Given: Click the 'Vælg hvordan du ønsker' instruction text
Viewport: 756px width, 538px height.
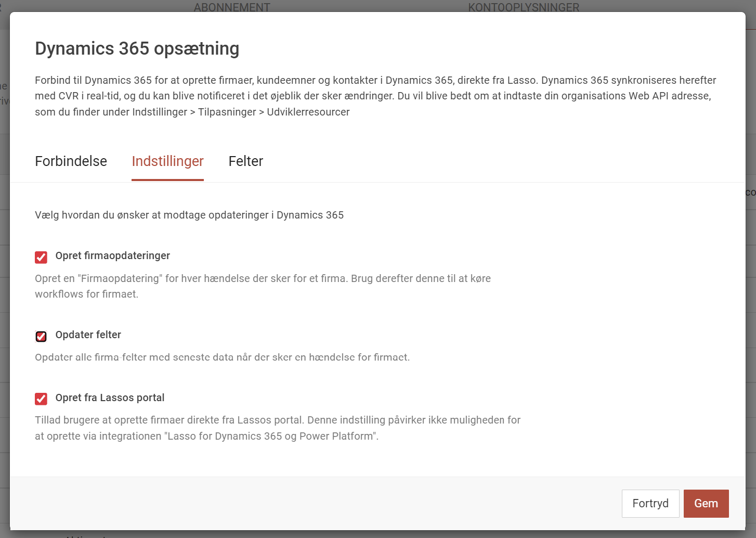Looking at the screenshot, I should coord(189,215).
